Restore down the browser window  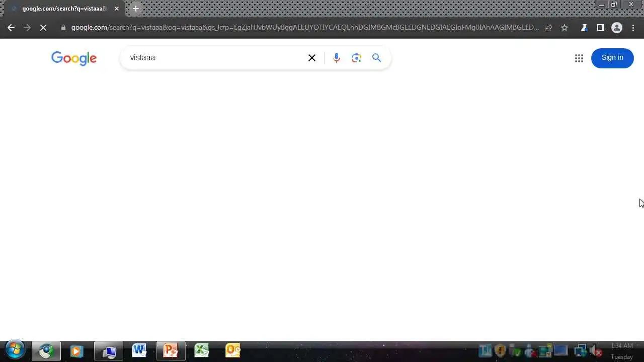[614, 5]
